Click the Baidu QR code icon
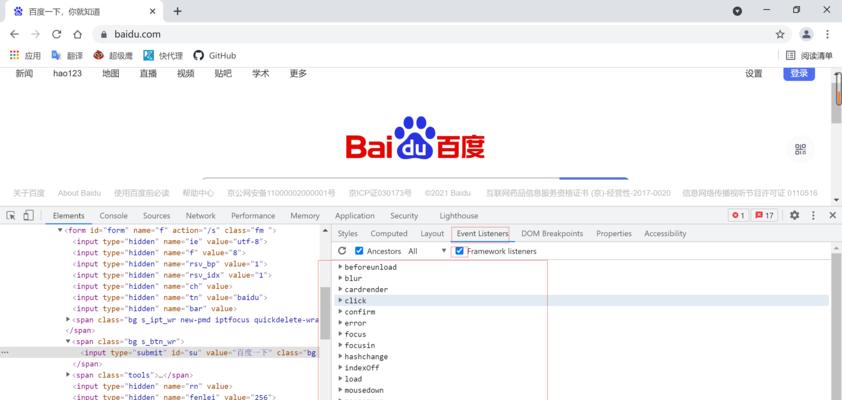This screenshot has width=842, height=400. pos(801,149)
